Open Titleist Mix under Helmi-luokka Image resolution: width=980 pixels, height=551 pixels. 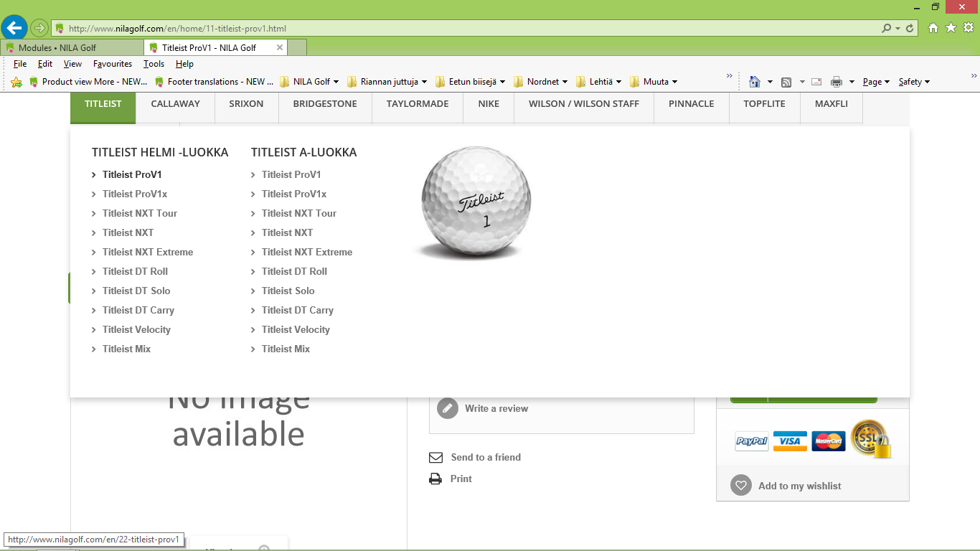pos(126,349)
